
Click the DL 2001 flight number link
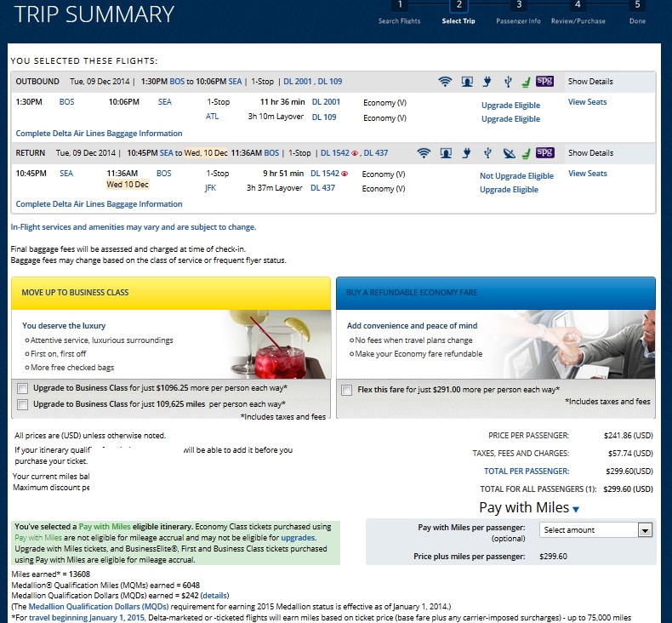pos(326,102)
